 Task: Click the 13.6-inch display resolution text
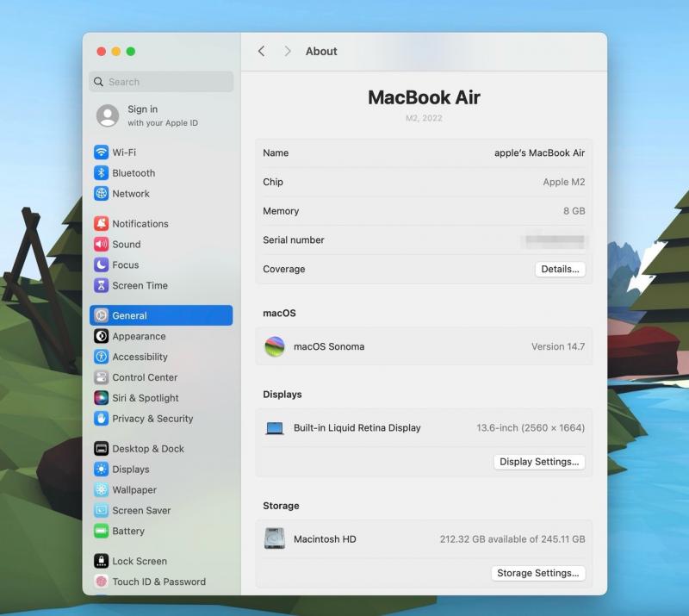pyautogui.click(x=531, y=428)
